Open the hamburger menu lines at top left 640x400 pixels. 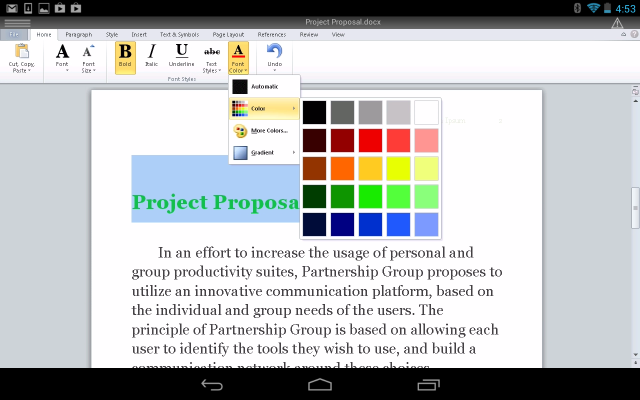coord(18,22)
